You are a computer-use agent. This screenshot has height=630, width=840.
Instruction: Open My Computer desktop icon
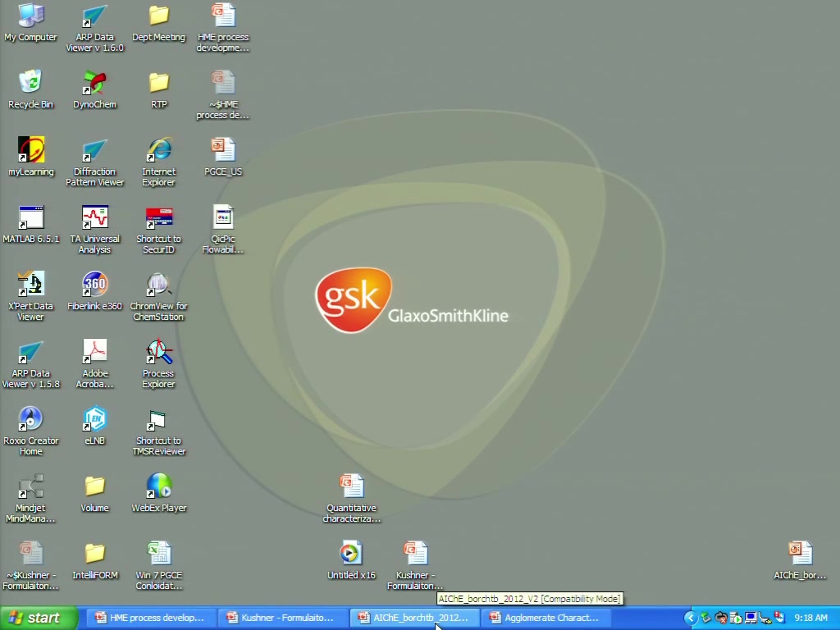pos(30,22)
